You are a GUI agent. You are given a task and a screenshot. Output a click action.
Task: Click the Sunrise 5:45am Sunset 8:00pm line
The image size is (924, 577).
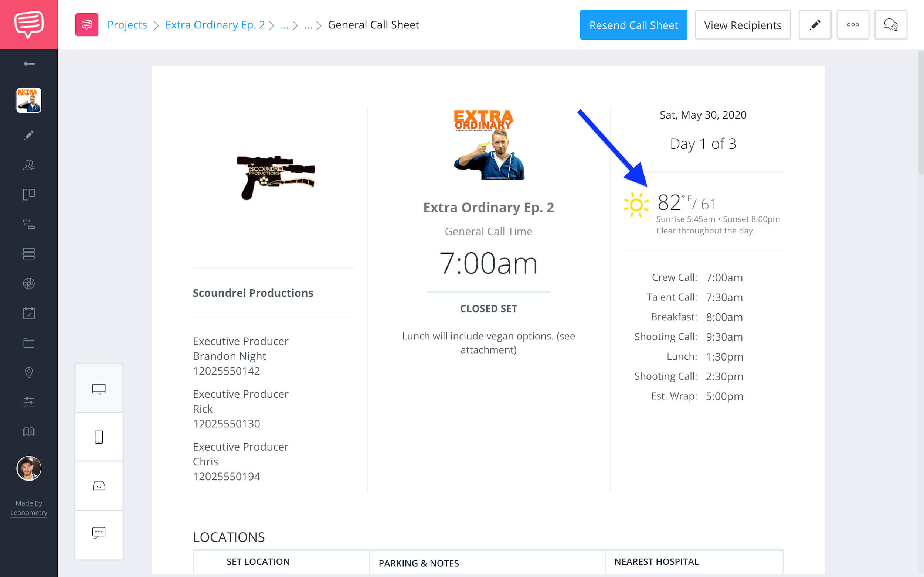pyautogui.click(x=718, y=219)
